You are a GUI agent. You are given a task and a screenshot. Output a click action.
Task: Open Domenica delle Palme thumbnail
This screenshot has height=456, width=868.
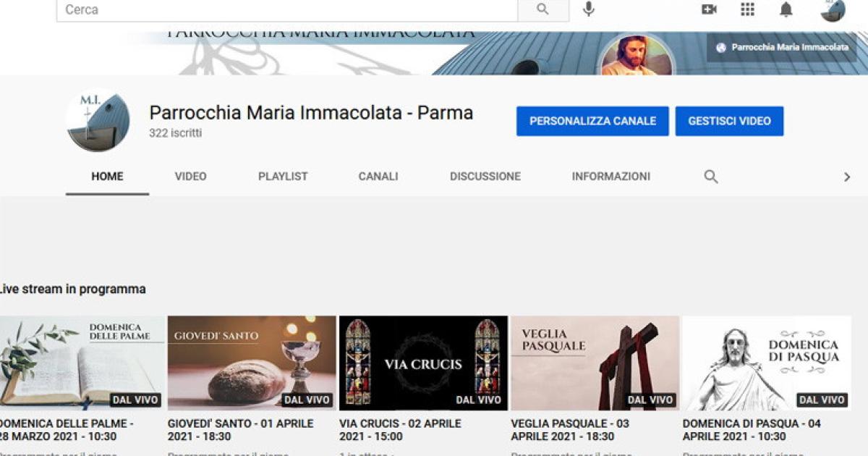82,363
